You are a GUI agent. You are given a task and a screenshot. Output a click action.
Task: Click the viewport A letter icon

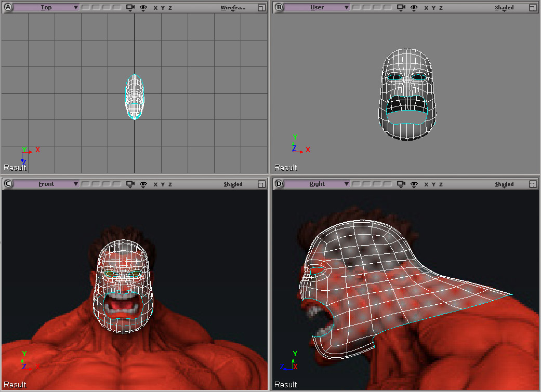[x=8, y=7]
